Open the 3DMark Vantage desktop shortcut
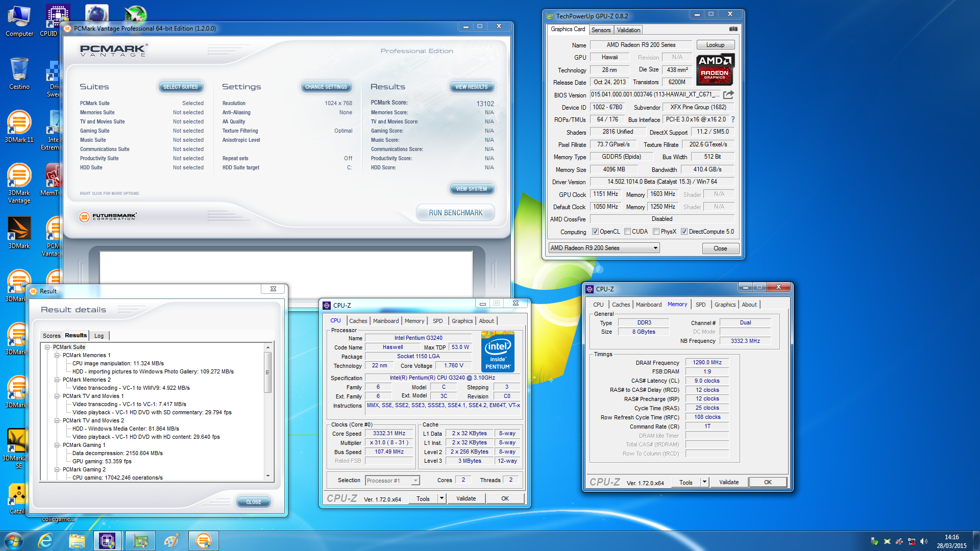Screen dimensions: 980x551 click(19, 183)
